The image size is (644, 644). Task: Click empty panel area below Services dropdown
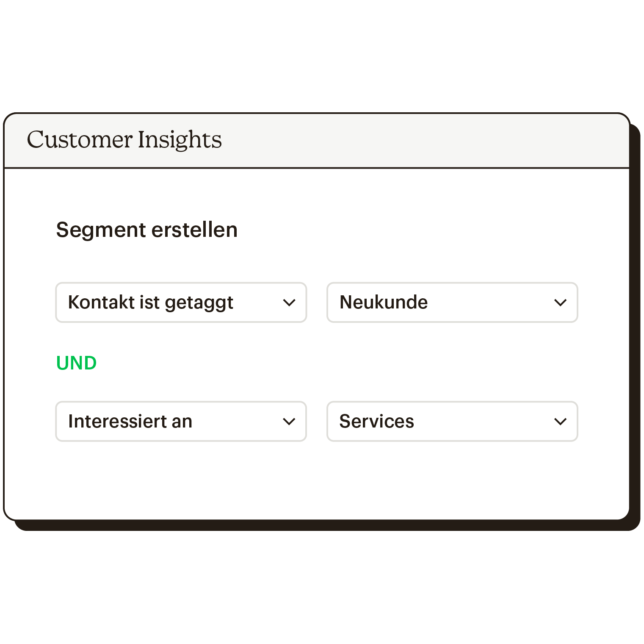point(452,479)
